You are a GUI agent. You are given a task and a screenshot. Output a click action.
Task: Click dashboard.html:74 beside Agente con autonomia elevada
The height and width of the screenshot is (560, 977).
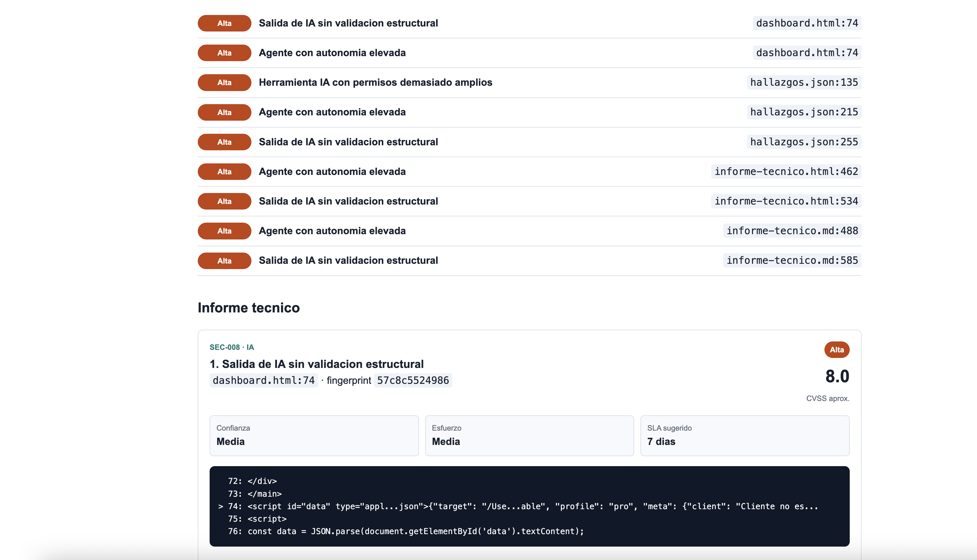(807, 53)
